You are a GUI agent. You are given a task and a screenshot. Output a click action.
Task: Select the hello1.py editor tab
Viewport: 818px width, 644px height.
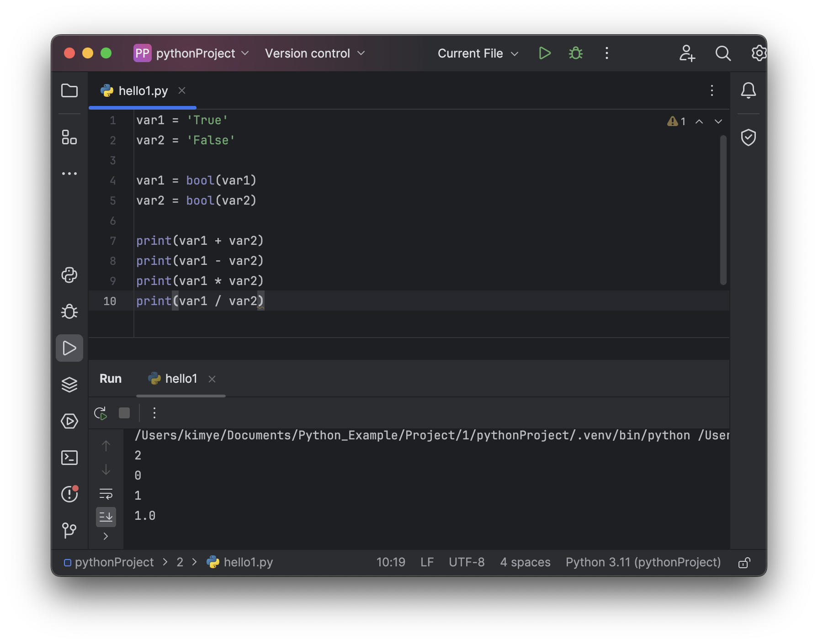click(143, 91)
